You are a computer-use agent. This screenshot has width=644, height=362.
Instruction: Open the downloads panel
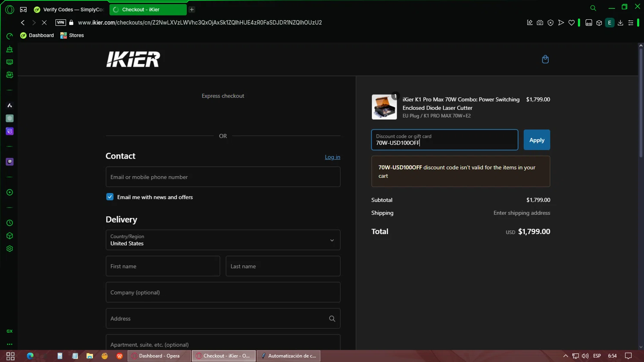point(620,23)
